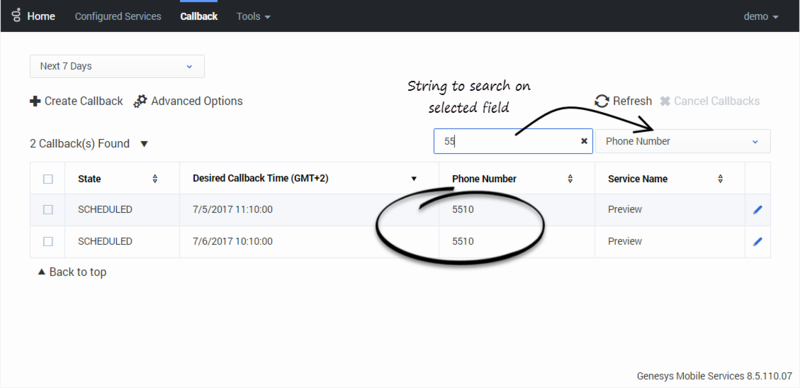Refresh the callback list
Image resolution: width=800 pixels, height=388 pixels.
(623, 101)
